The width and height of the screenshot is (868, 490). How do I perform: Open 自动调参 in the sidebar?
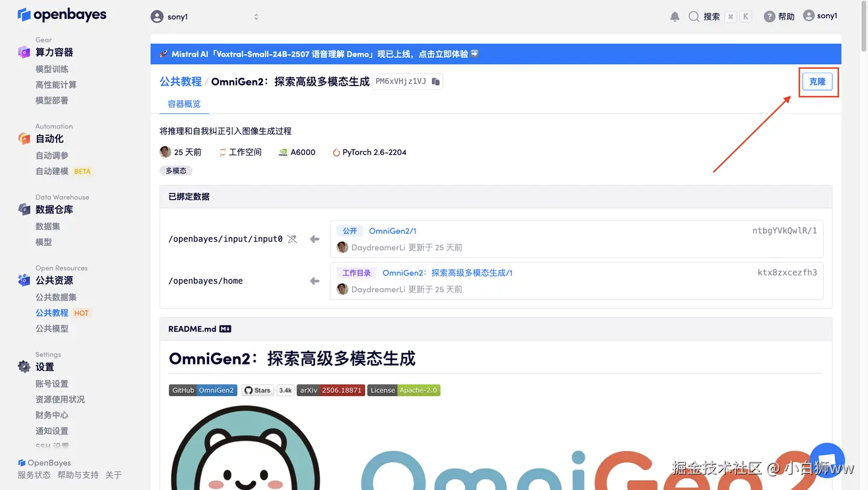[x=52, y=155]
